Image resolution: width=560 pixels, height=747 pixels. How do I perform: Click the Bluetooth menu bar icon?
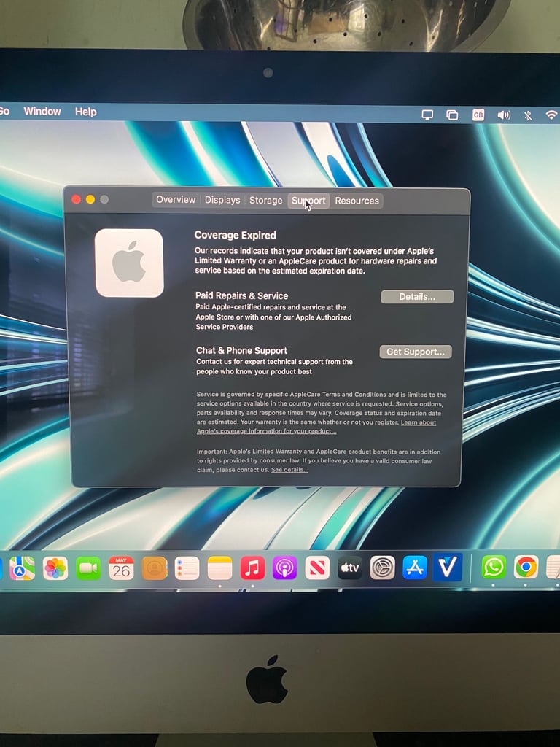(528, 115)
